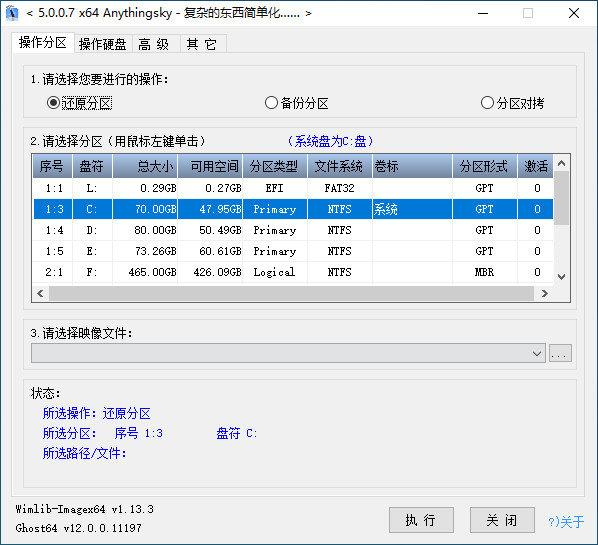Click the partition list scroll up arrow
The height and width of the screenshot is (545, 598).
click(x=561, y=163)
